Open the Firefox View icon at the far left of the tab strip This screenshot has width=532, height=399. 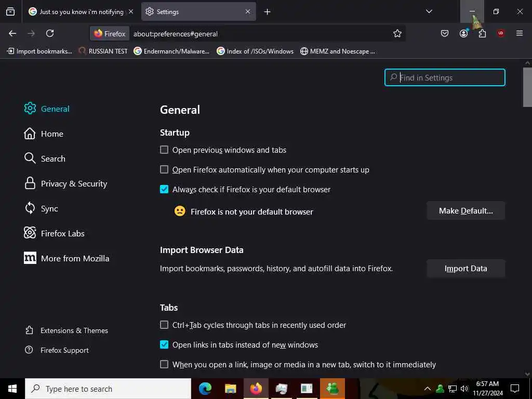tap(10, 11)
